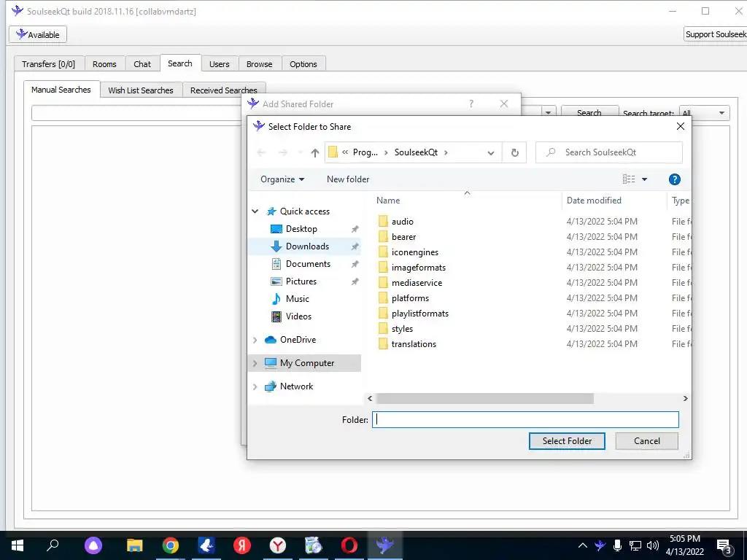Switch to the Transfers [0/0] tab
The height and width of the screenshot is (560, 747).
click(x=49, y=64)
